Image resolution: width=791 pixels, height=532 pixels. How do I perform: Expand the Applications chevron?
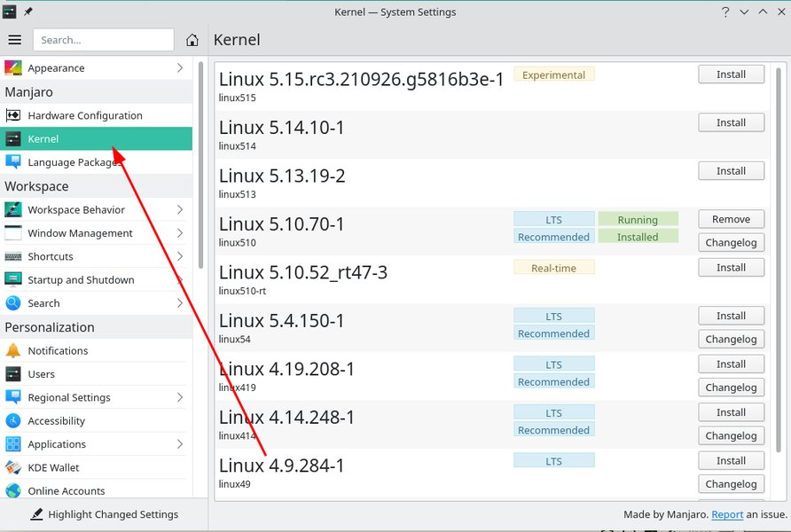point(180,443)
